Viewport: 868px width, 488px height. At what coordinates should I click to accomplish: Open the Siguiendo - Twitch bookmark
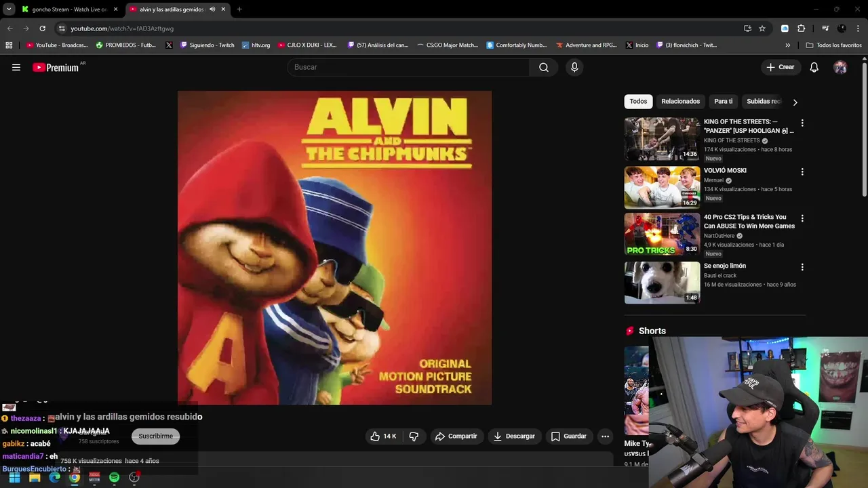pyautogui.click(x=207, y=45)
